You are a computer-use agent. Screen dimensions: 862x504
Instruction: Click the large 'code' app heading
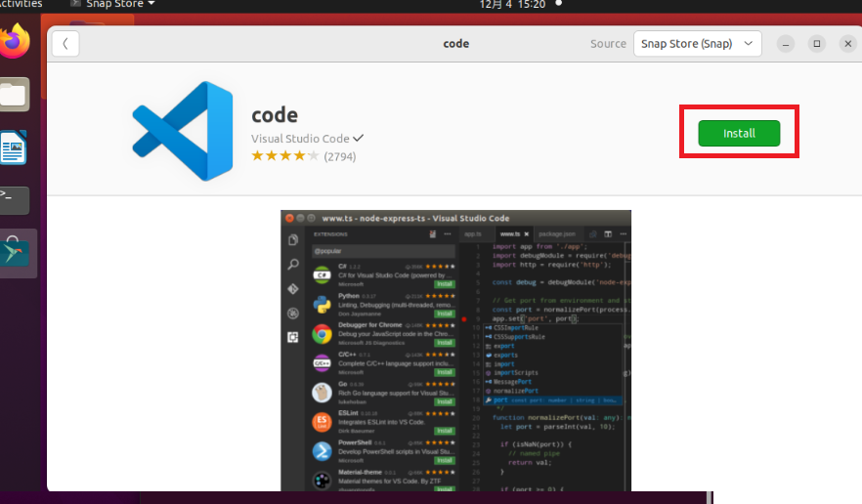pyautogui.click(x=275, y=115)
